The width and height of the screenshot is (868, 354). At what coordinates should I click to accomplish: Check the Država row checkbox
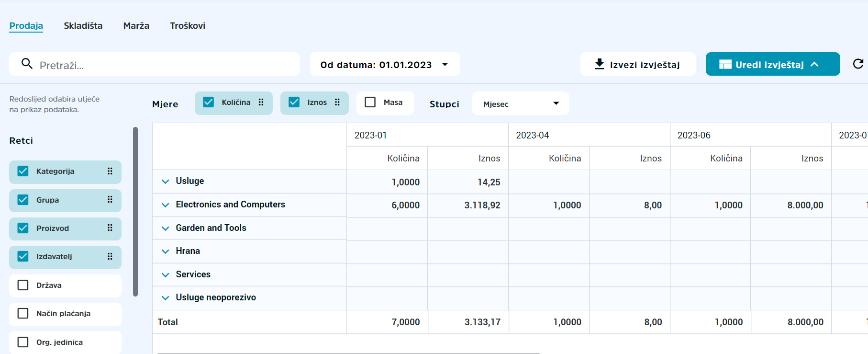coord(23,285)
